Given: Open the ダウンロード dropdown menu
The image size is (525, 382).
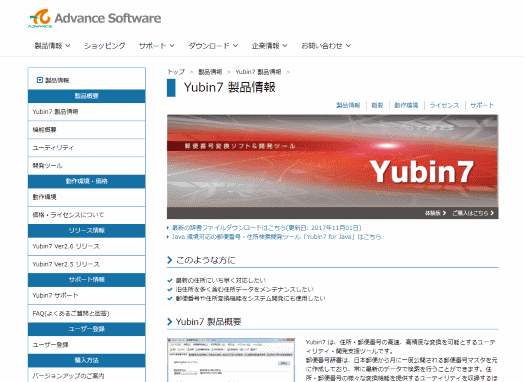Looking at the screenshot, I should [x=213, y=46].
